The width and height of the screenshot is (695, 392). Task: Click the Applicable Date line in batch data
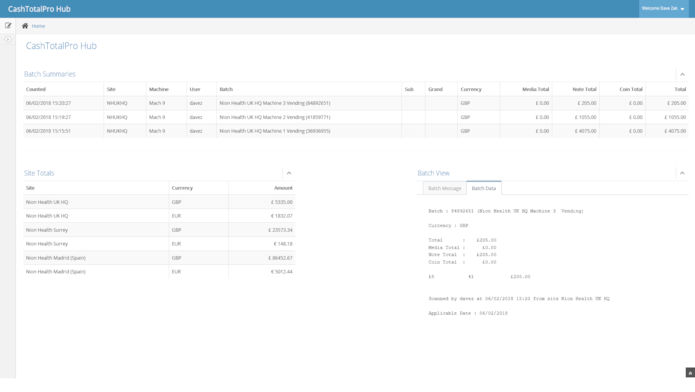468,313
